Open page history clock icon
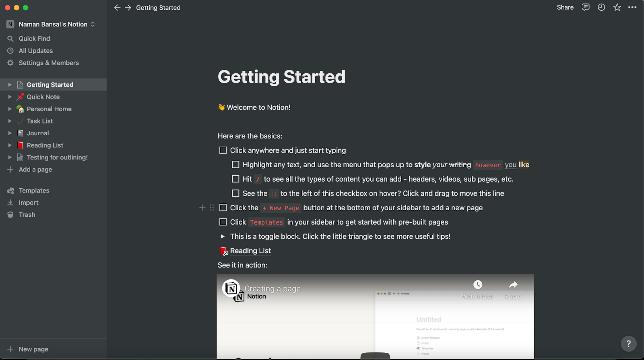644x360 pixels. tap(601, 7)
